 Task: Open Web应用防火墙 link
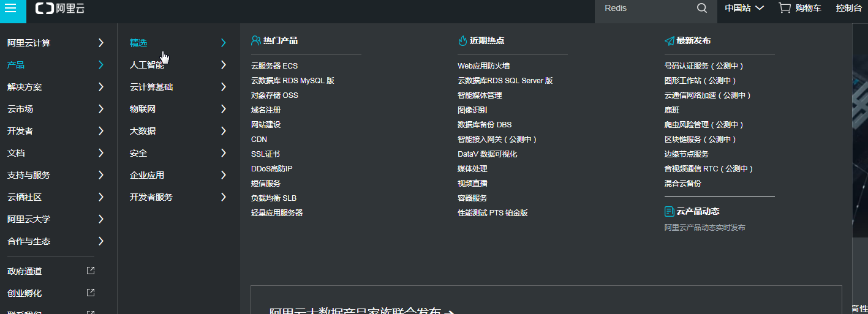[x=484, y=66]
